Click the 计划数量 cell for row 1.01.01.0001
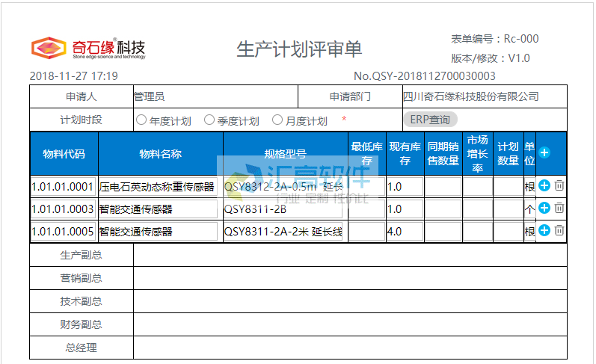 (x=508, y=187)
